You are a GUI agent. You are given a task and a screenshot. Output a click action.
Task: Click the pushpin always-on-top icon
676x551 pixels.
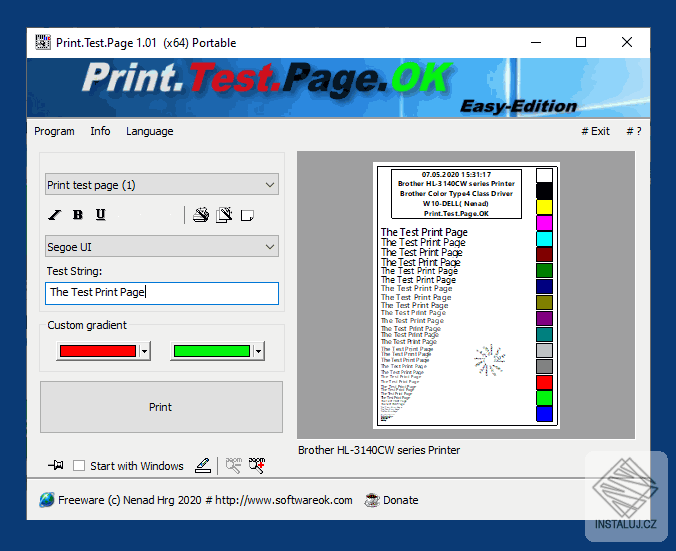point(56,465)
